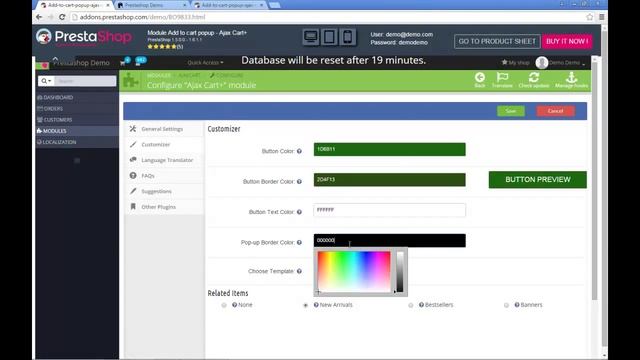This screenshot has height=360, width=640.
Task: Open the search filter dropdown arrow
Action: 46,81
